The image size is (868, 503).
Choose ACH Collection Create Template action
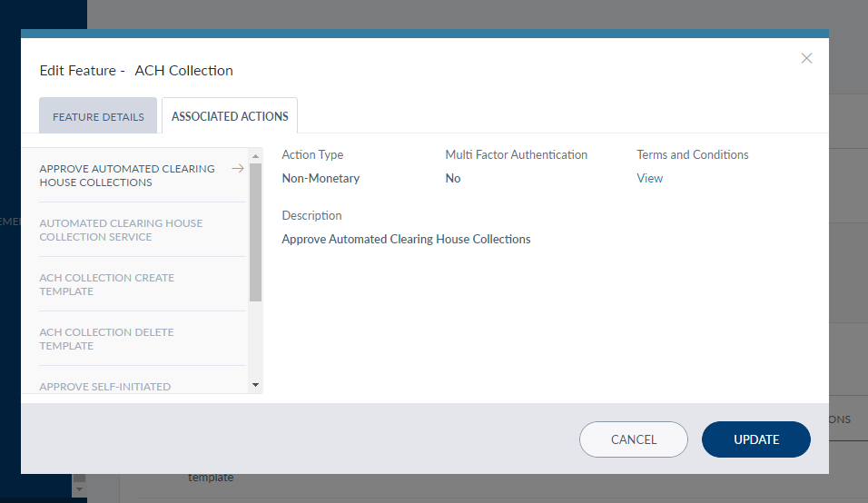pos(106,284)
